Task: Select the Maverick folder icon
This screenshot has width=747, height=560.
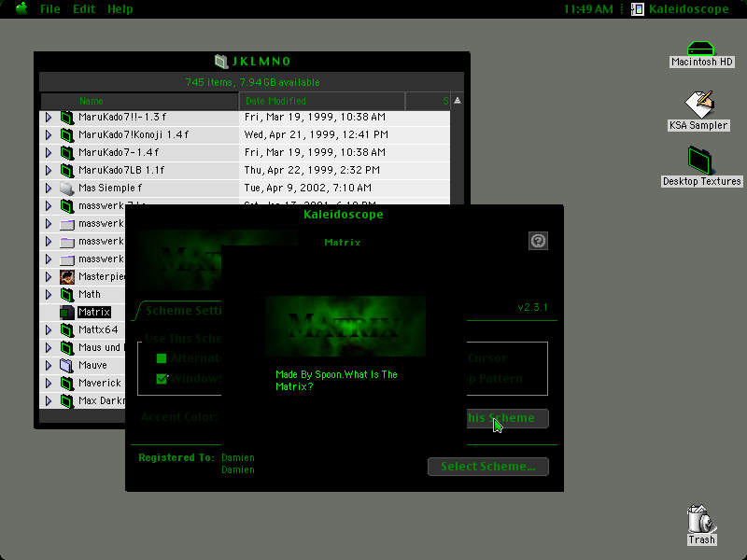Action: 66,383
